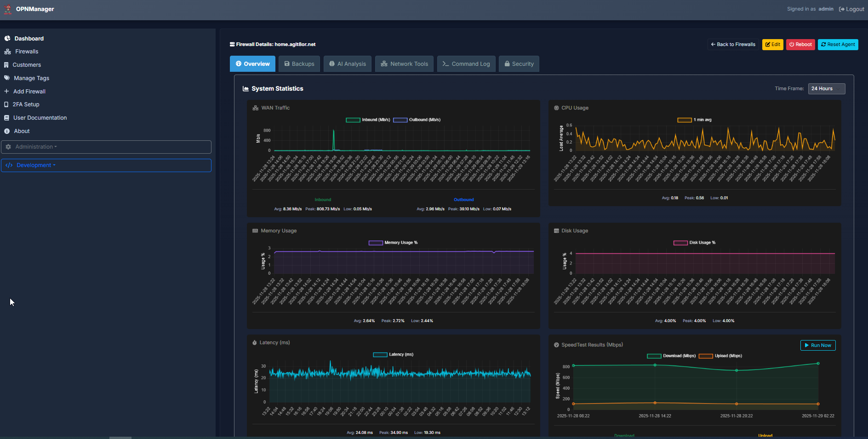Screen dimensions: 868x439
Task: Open the Time Frame 24 Hours dropdown
Action: [x=826, y=89]
